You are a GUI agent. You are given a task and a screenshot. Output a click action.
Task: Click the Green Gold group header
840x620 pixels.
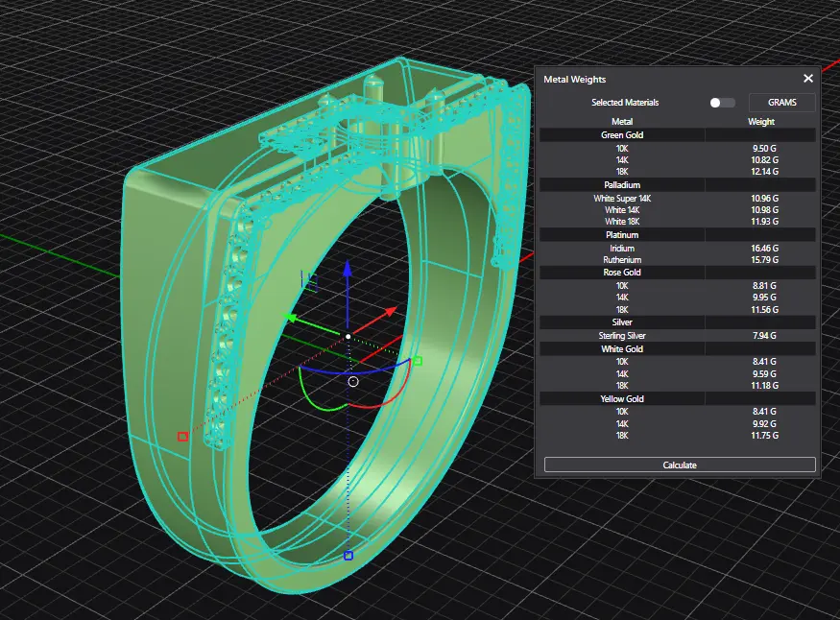point(622,135)
